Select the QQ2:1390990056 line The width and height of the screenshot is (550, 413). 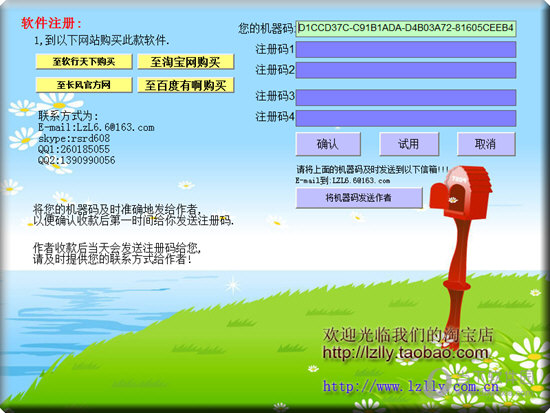tap(76, 160)
